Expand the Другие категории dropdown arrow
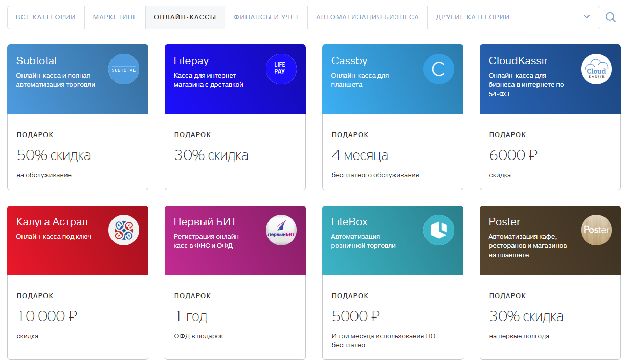Viewport: 626px width, 364px height. [587, 17]
